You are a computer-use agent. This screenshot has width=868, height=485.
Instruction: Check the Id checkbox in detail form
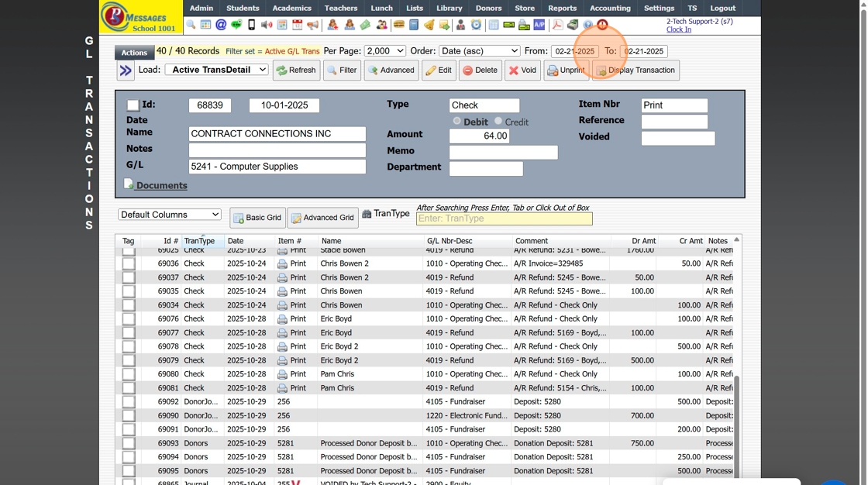pos(133,105)
